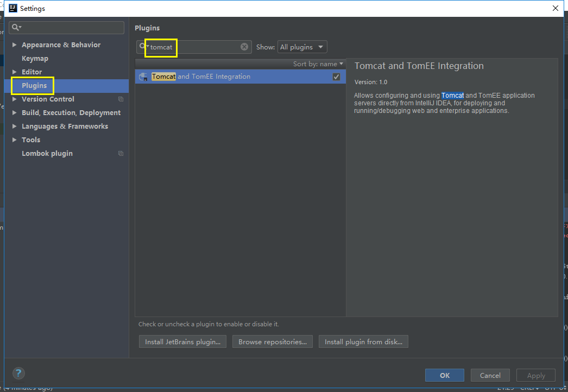This screenshot has width=568, height=392.
Task: Expand the Build, Execution, Deployment node
Action: [x=15, y=113]
